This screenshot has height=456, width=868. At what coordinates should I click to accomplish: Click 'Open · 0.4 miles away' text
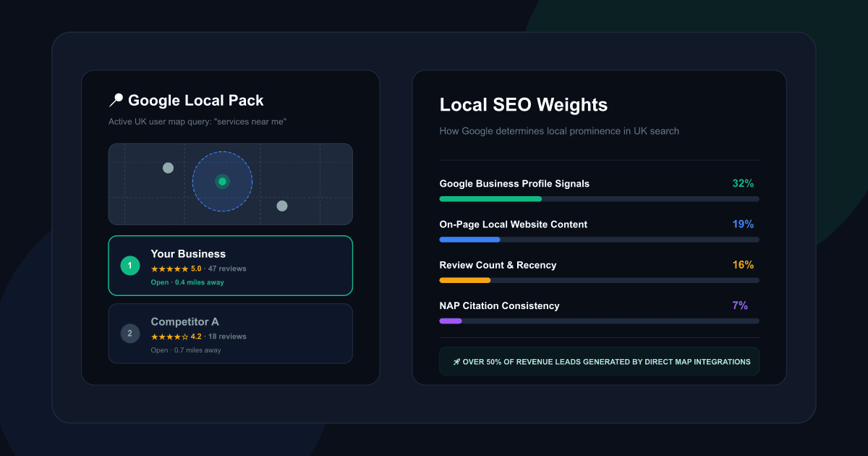point(187,282)
